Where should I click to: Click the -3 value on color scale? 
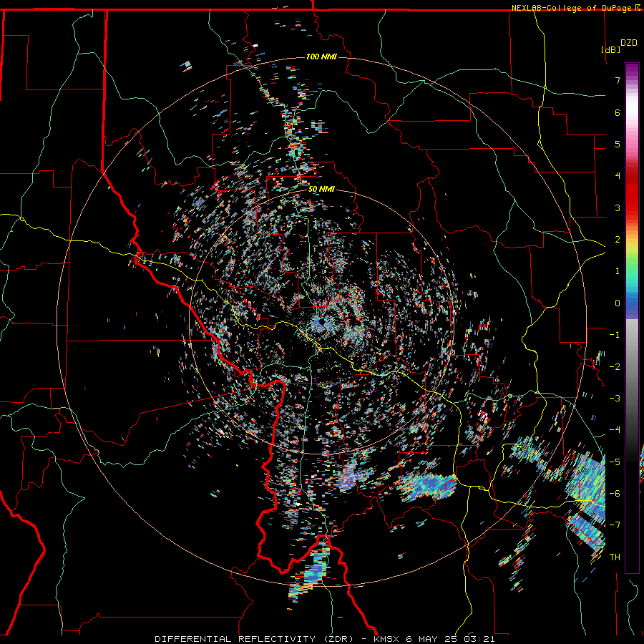click(x=615, y=399)
